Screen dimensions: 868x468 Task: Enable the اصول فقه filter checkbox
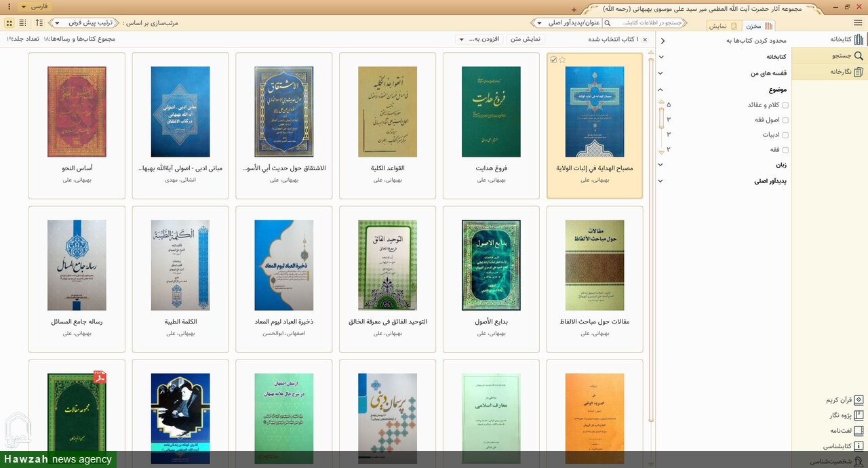785,121
